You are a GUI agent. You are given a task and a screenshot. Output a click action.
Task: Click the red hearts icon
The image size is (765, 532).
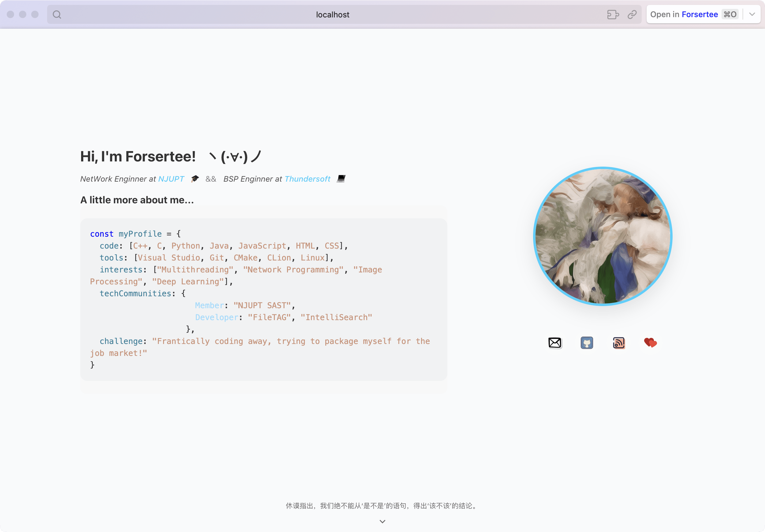(650, 342)
